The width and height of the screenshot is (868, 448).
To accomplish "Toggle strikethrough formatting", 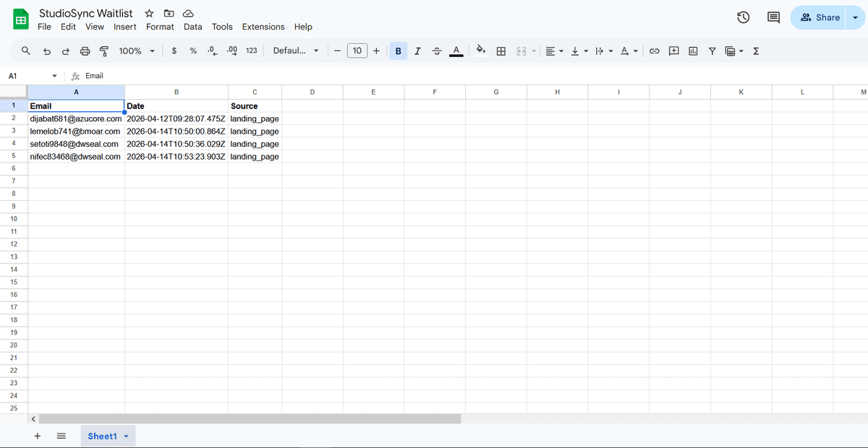I will (x=436, y=51).
